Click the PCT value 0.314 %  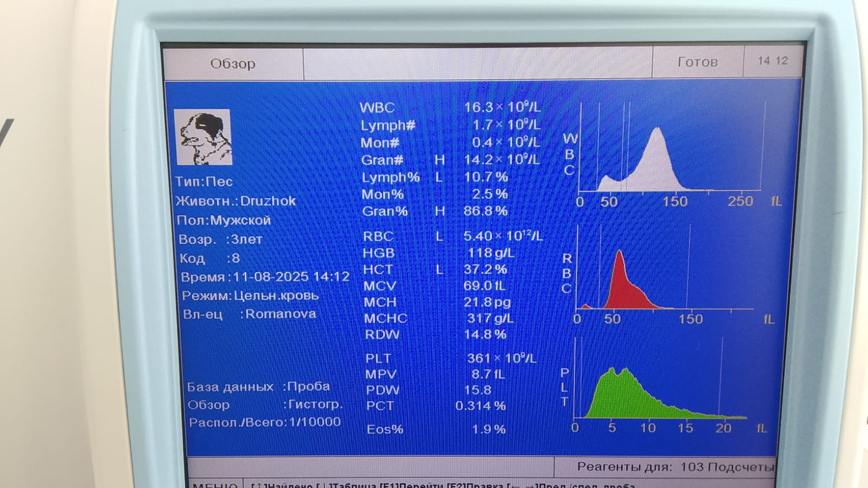481,405
